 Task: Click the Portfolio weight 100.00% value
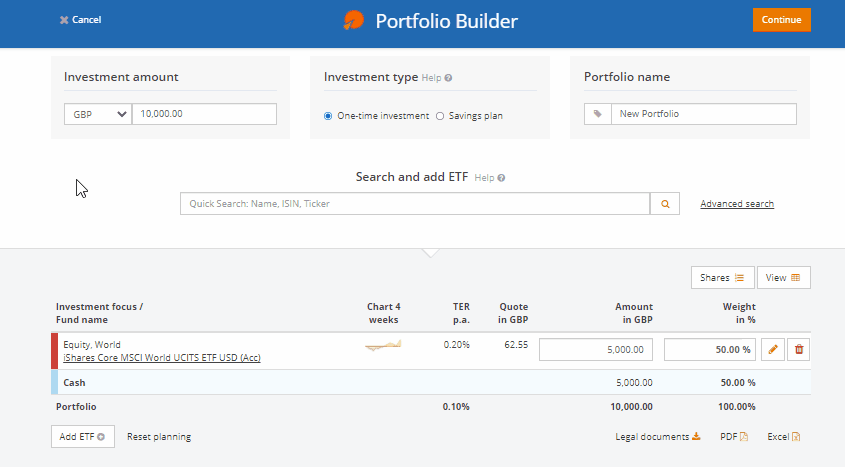[737, 407]
